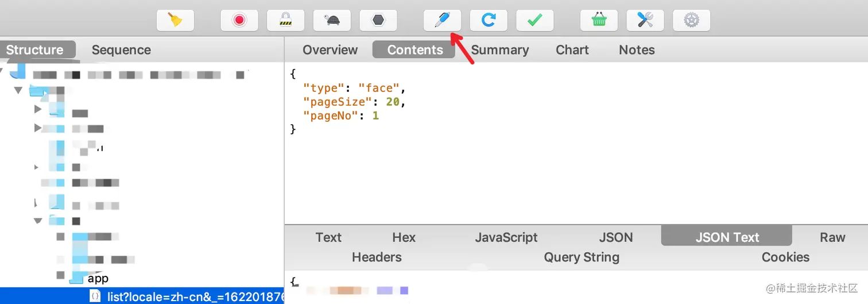Clear the session with the broom icon
The image size is (868, 304).
175,20
